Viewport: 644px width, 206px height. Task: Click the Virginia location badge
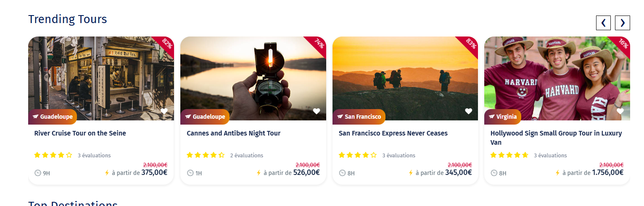pyautogui.click(x=503, y=117)
